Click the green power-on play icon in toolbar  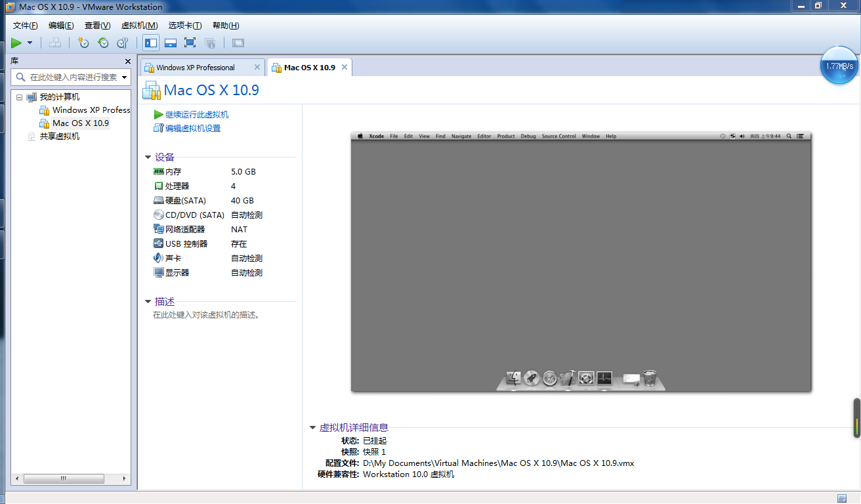16,43
